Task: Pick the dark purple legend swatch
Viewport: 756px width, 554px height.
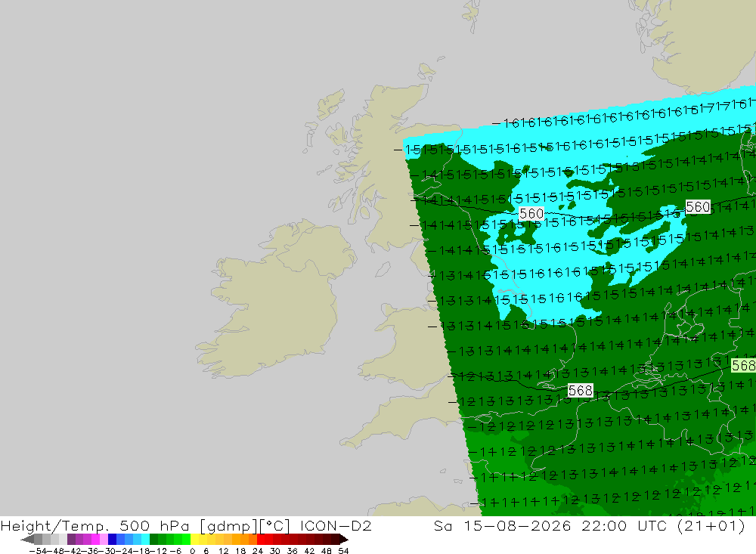Action: pos(71,540)
